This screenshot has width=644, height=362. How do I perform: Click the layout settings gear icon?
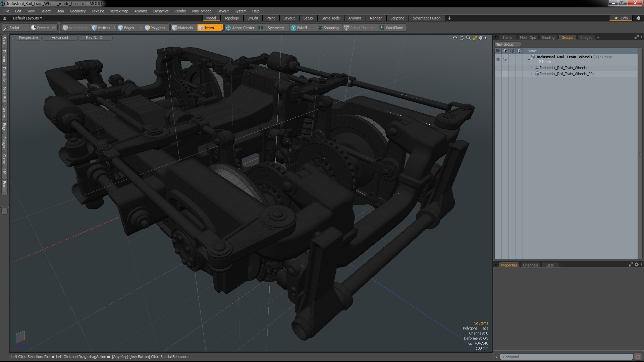tap(638, 18)
